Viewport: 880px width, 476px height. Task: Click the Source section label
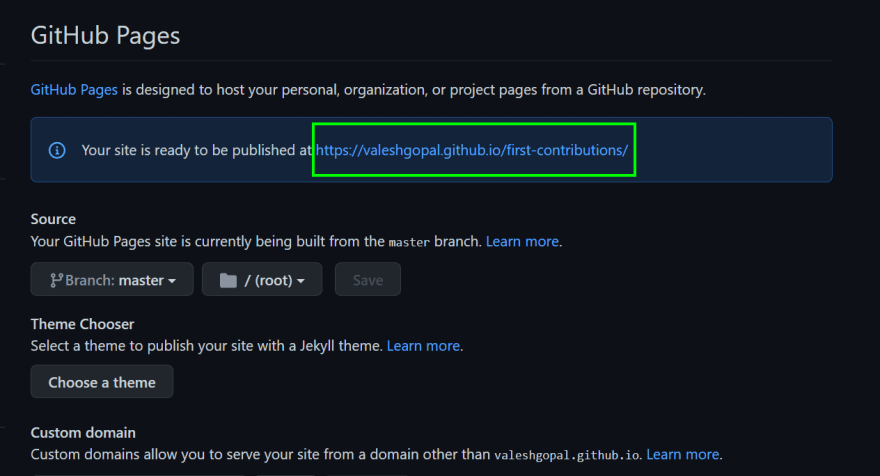click(x=53, y=219)
